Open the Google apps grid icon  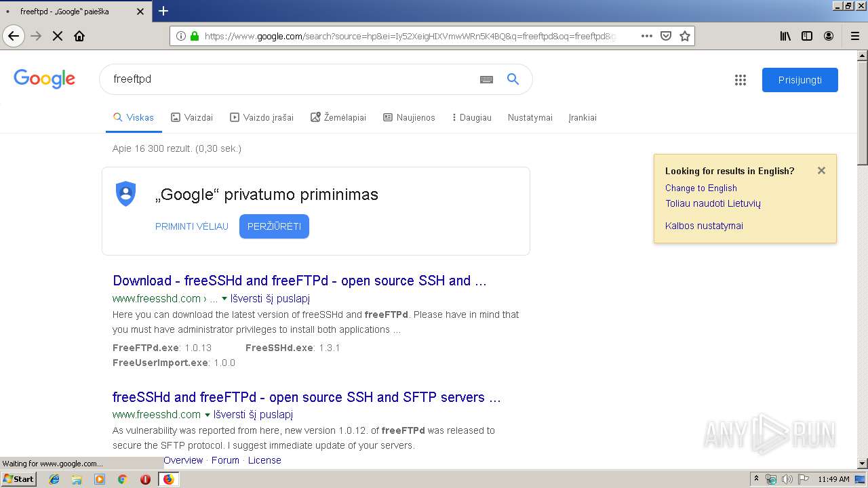[x=741, y=80]
